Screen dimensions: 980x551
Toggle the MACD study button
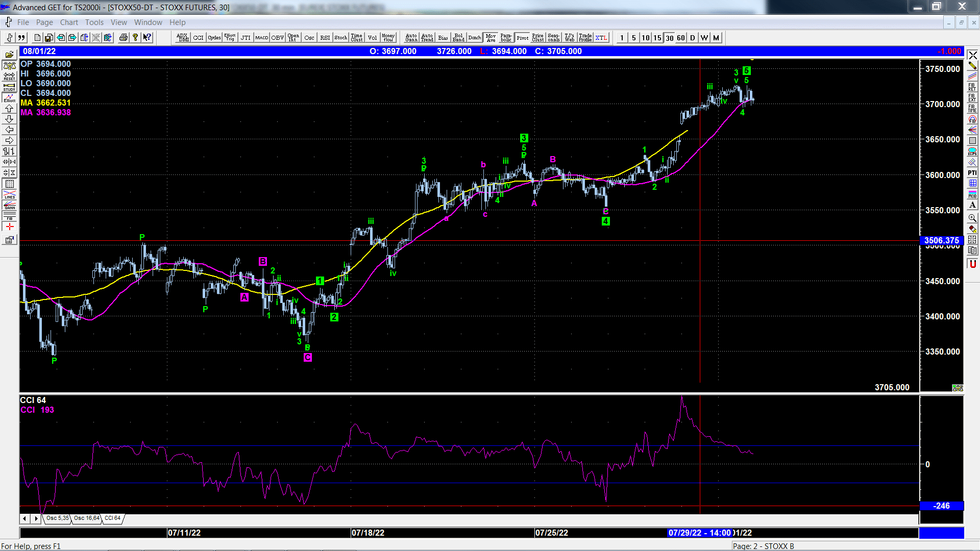(261, 38)
